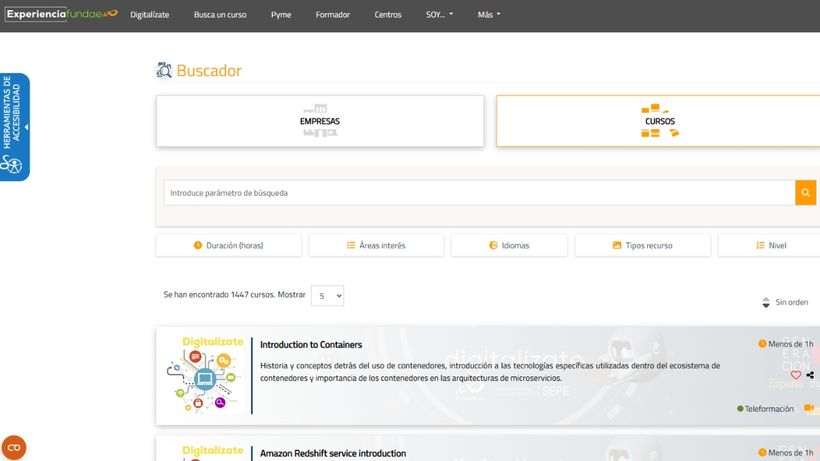Click the search parameter input field

click(x=479, y=193)
